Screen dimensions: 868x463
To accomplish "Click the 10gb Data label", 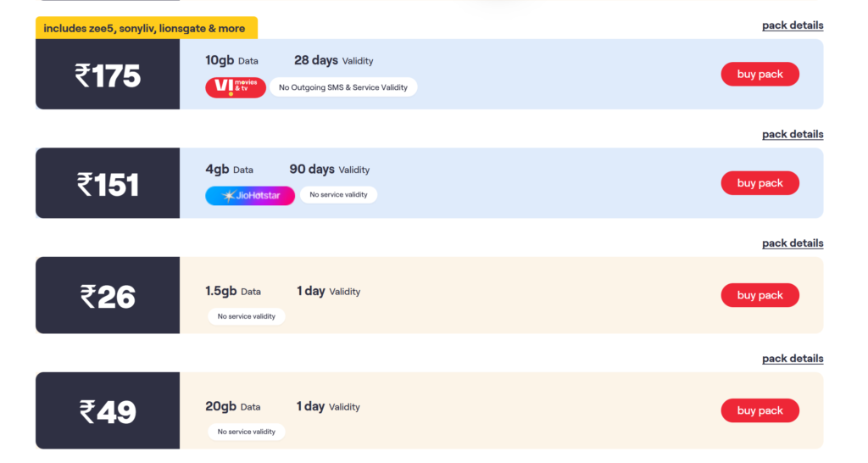I will [232, 60].
